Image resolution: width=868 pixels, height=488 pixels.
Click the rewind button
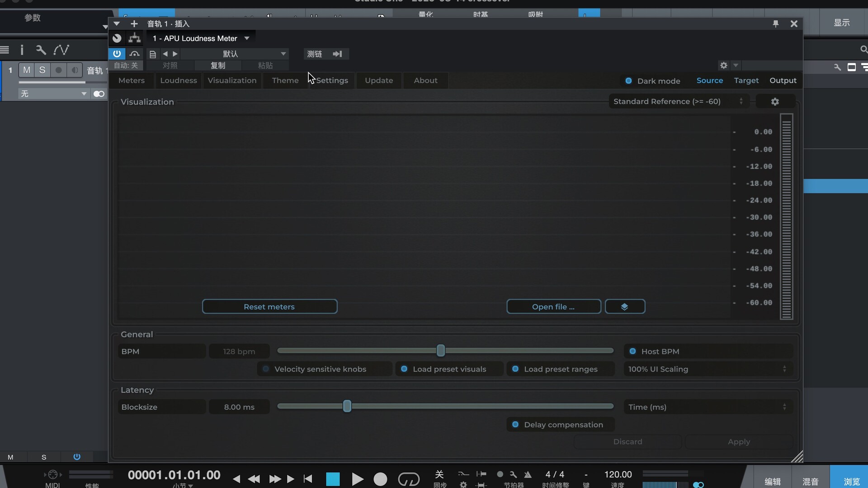(x=254, y=479)
